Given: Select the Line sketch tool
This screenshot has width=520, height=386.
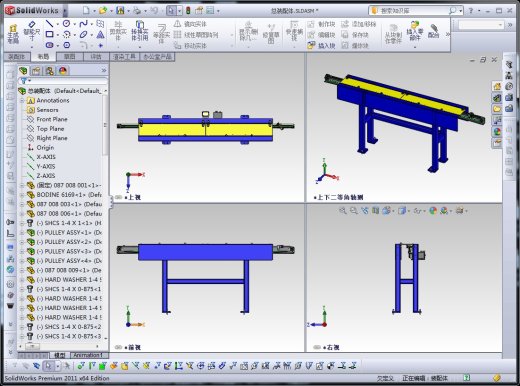Looking at the screenshot, I should (49, 23).
